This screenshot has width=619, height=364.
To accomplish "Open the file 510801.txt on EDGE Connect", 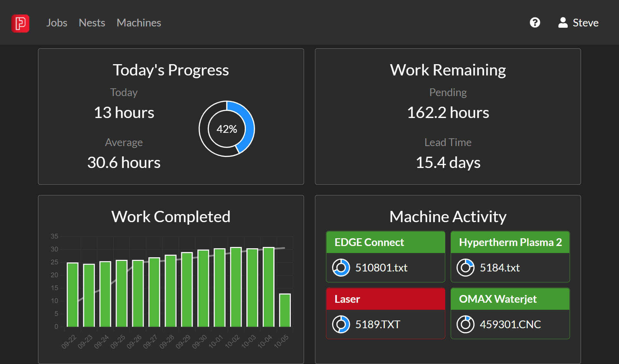I will [381, 267].
